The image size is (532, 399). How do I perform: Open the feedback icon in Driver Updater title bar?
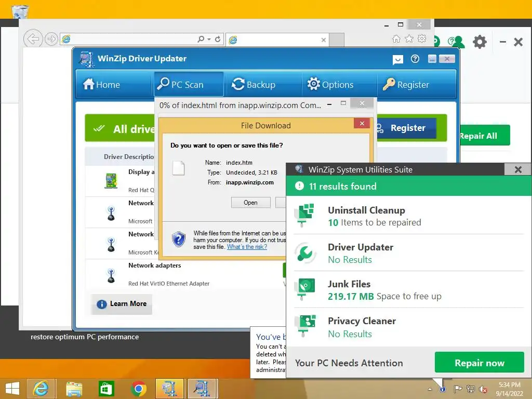[397, 59]
